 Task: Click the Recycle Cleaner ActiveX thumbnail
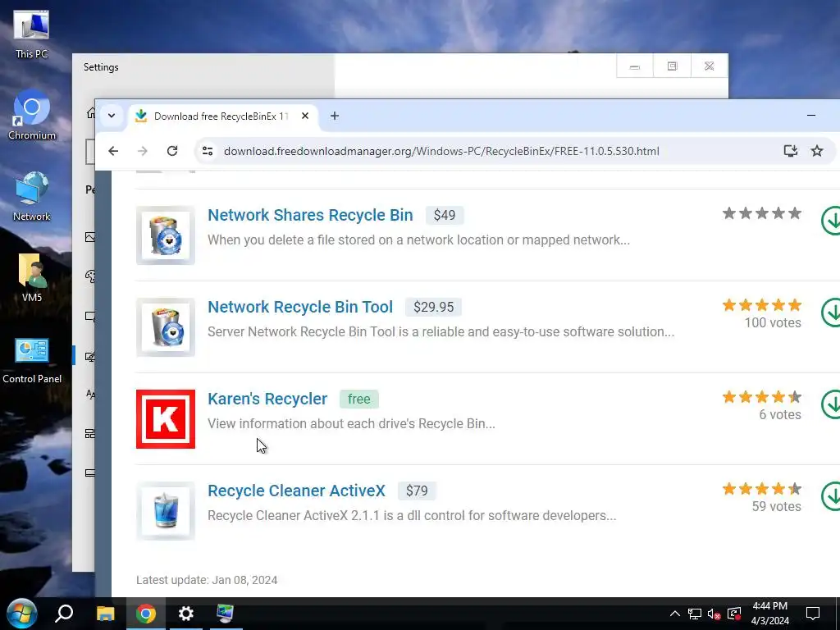click(166, 511)
